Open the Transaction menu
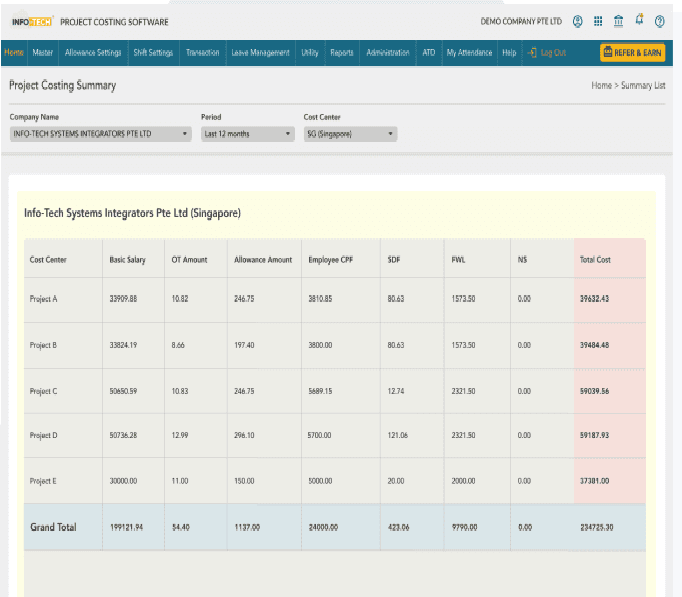 coord(203,53)
